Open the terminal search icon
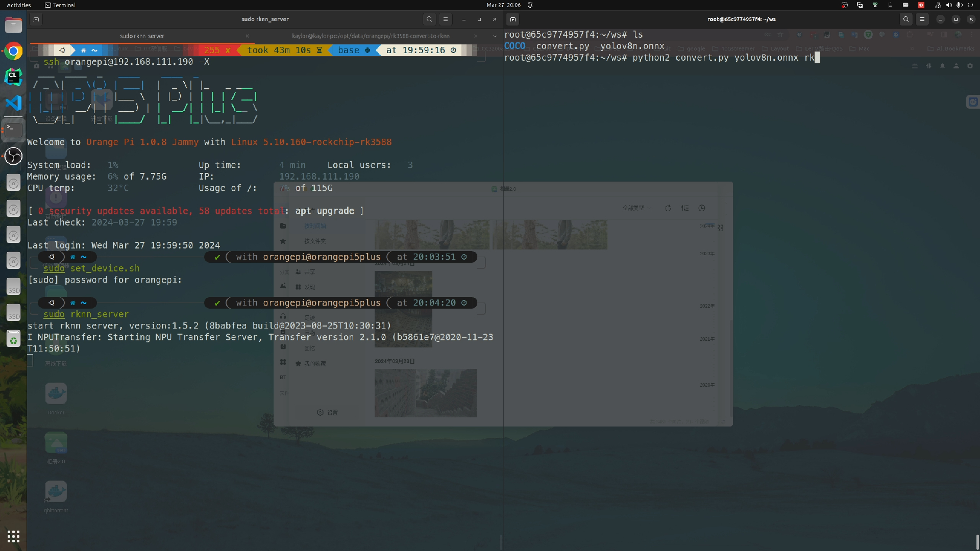980x551 pixels. click(429, 19)
